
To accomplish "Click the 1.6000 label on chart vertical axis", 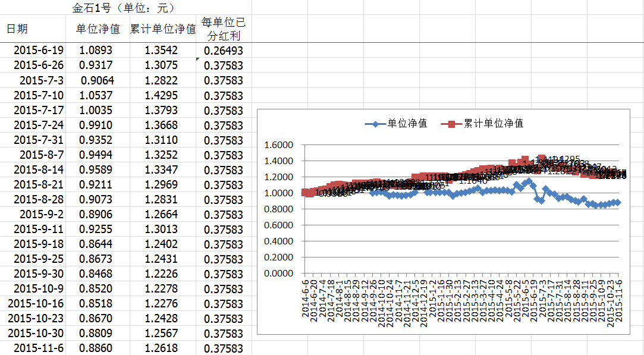I will [x=278, y=144].
